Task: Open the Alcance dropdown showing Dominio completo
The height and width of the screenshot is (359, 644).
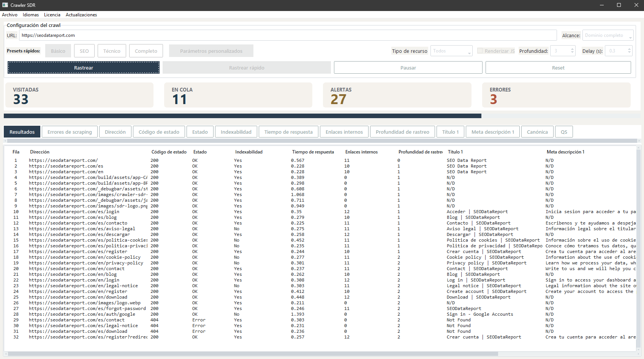Action: point(607,35)
